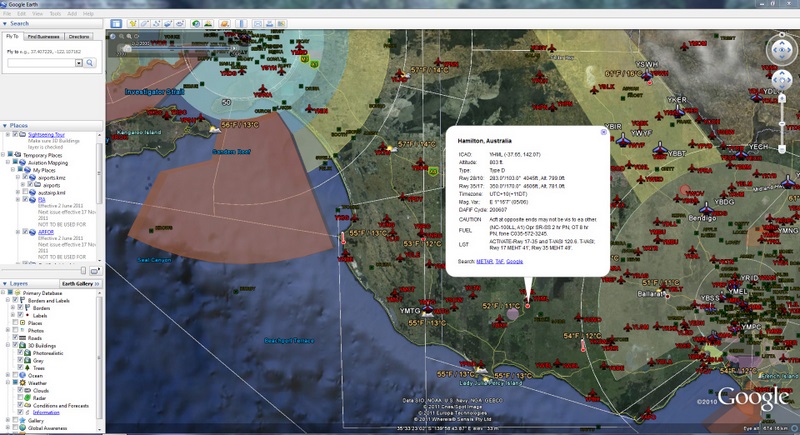The width and height of the screenshot is (800, 435).
Task: Zoom out historical imagery timeline magnifier
Action: pos(121,37)
